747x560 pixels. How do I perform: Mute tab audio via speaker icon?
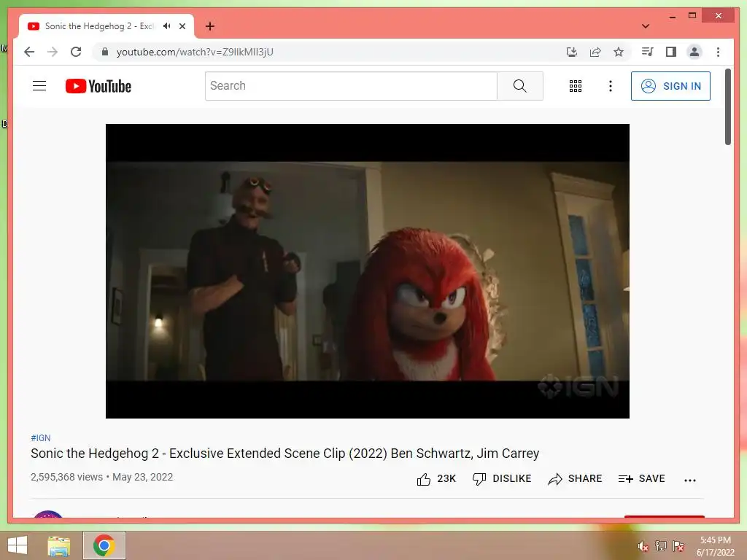tap(166, 26)
